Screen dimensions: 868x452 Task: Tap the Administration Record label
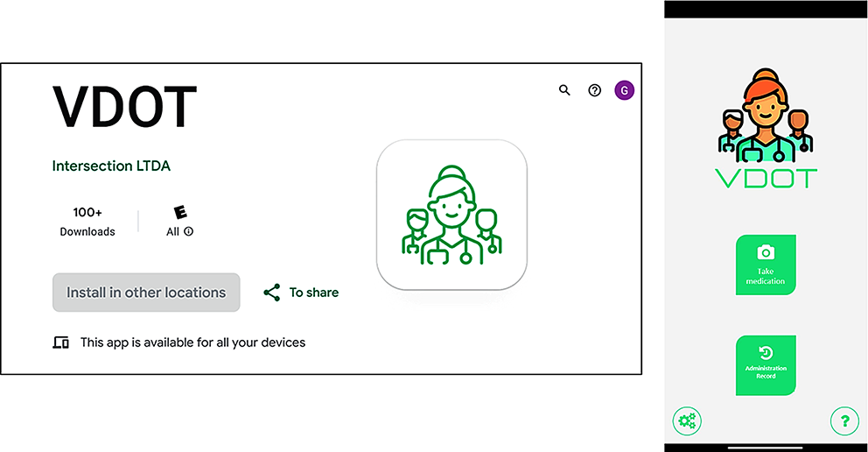point(766,372)
